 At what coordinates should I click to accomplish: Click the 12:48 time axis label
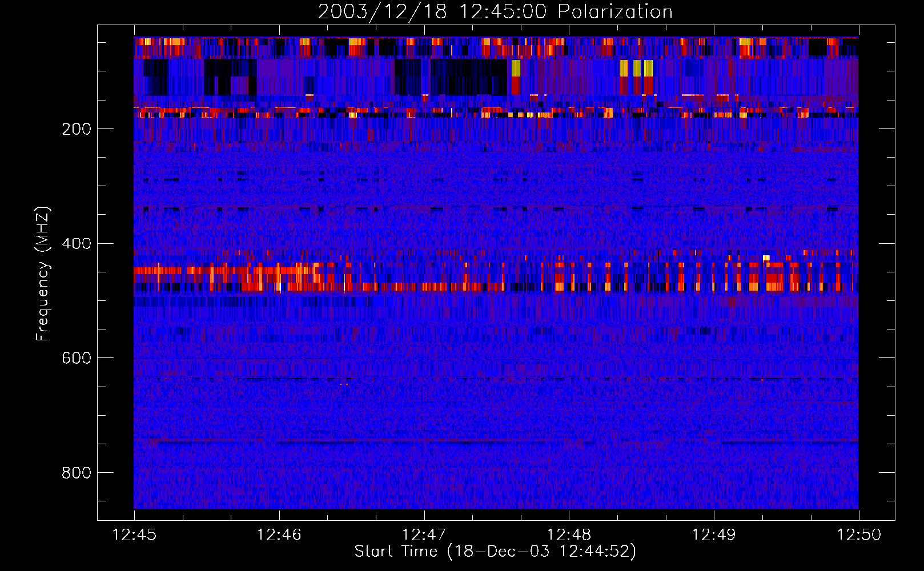[569, 535]
